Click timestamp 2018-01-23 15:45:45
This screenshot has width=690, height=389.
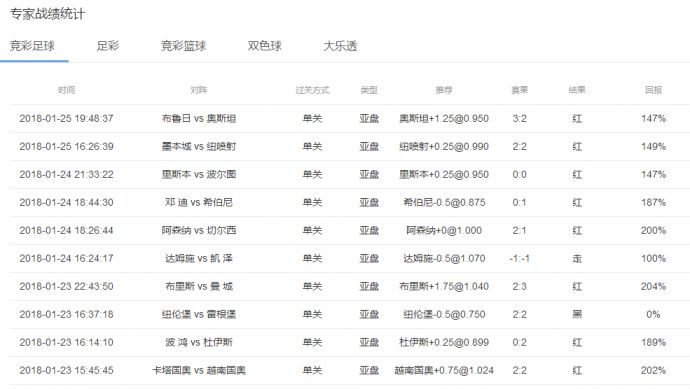tap(66, 371)
